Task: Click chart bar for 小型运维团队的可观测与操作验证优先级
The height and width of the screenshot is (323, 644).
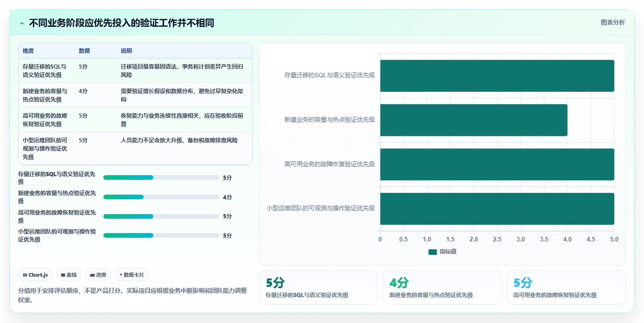Action: pos(497,209)
